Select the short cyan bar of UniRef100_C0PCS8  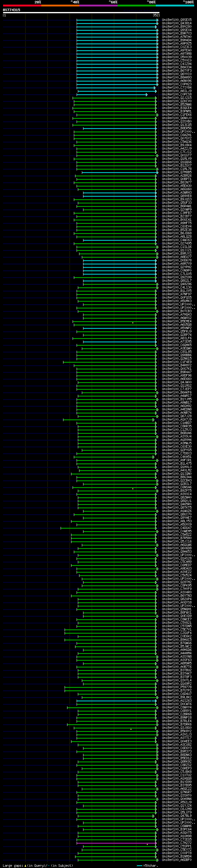tap(112, 95)
